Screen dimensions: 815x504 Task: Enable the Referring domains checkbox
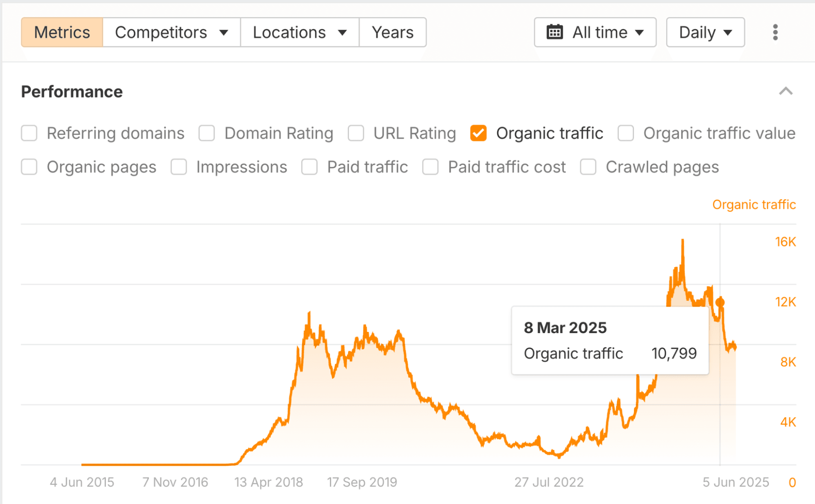click(29, 133)
